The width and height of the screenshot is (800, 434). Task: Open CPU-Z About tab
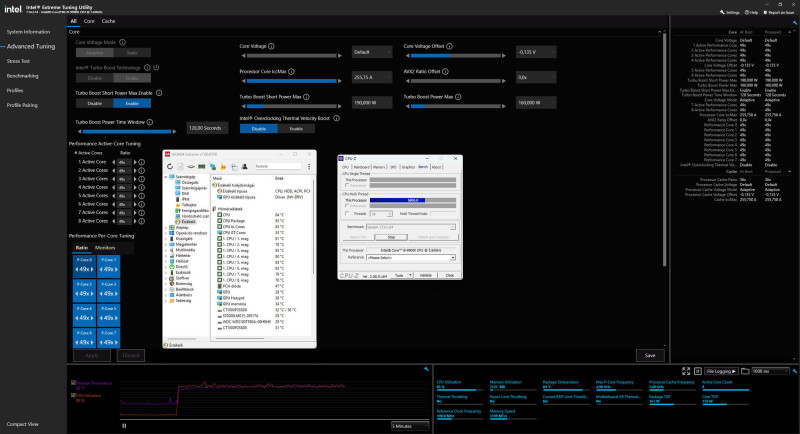[x=437, y=167]
